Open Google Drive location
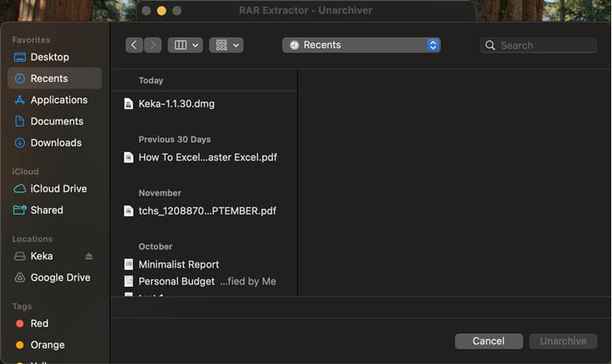This screenshot has height=364, width=612. click(x=60, y=278)
